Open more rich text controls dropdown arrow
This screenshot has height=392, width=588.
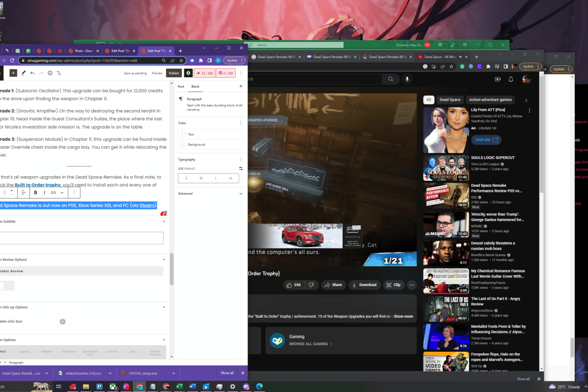coord(62,192)
